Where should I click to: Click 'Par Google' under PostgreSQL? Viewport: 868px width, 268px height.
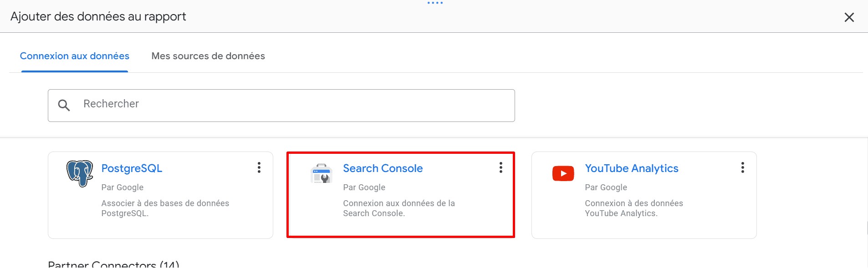click(x=123, y=187)
